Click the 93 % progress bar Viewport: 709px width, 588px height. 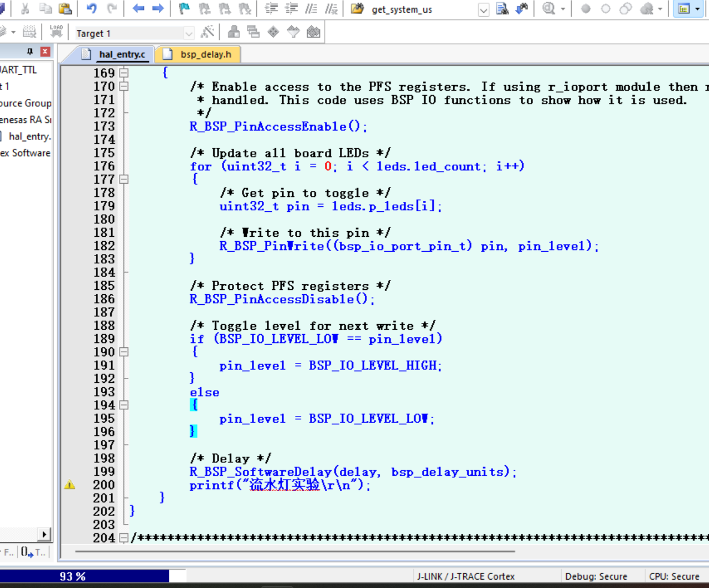(x=93, y=576)
